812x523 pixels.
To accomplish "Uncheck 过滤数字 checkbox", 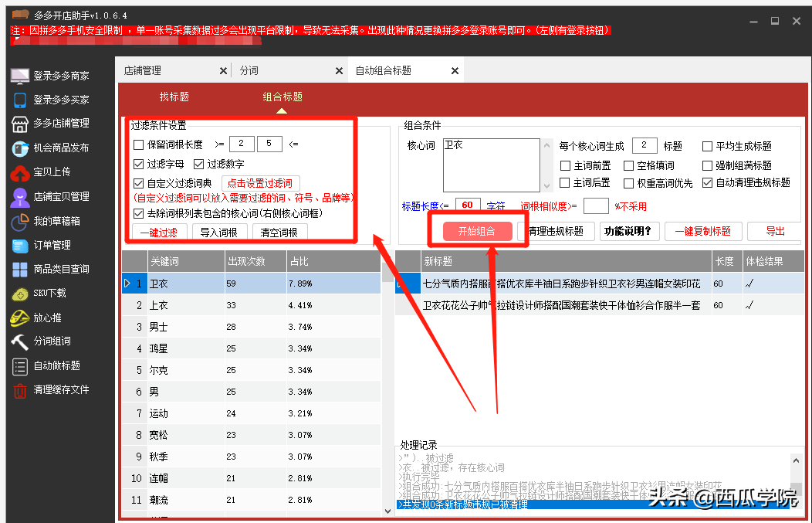I will click(x=198, y=165).
